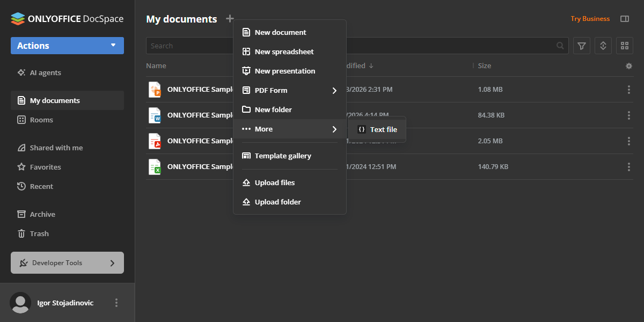The height and width of the screenshot is (322, 644).
Task: Select Upload folder menu entry
Action: [290, 202]
